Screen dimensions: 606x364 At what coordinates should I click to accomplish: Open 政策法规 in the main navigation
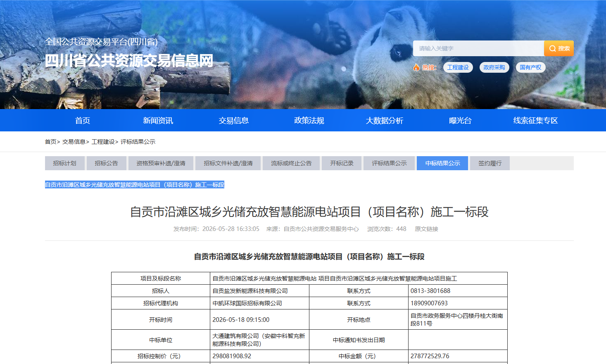309,121
